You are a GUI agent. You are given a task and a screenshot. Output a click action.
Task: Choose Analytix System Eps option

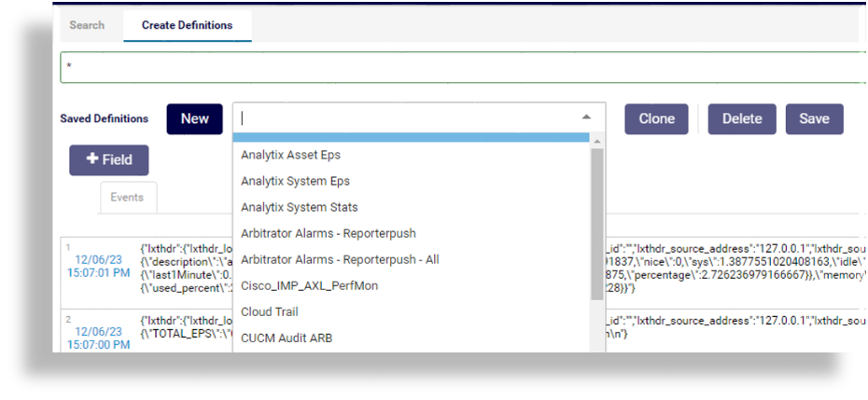tap(295, 181)
